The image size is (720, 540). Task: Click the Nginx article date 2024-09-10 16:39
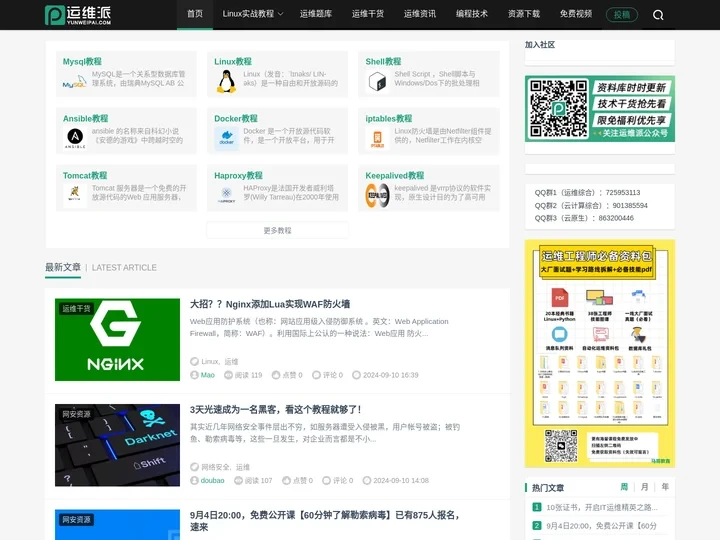(x=391, y=375)
